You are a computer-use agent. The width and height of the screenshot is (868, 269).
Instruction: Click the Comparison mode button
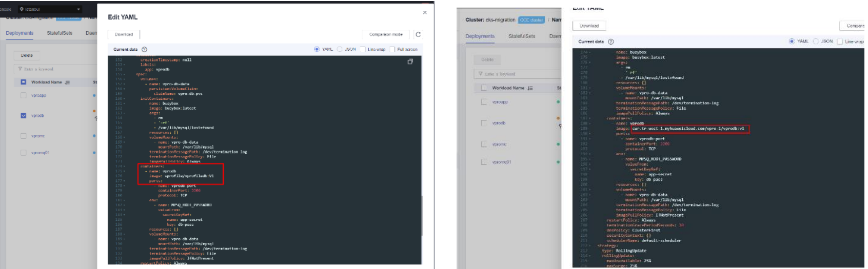pyautogui.click(x=386, y=34)
